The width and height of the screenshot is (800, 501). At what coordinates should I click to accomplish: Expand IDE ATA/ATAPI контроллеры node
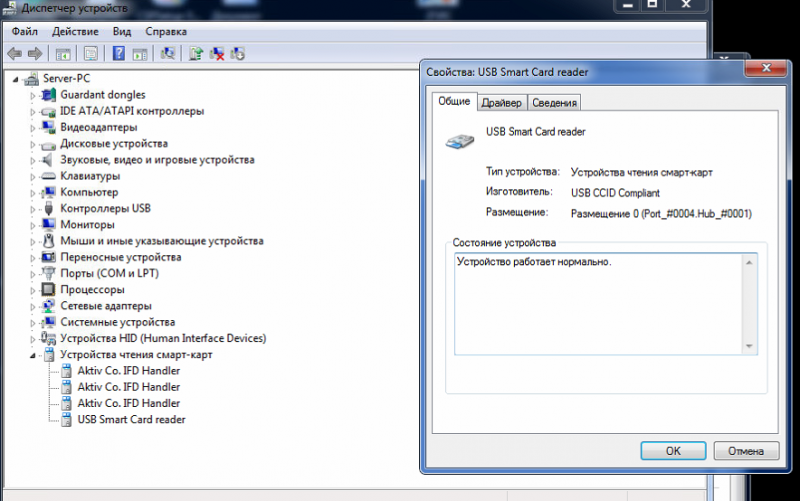point(33,112)
